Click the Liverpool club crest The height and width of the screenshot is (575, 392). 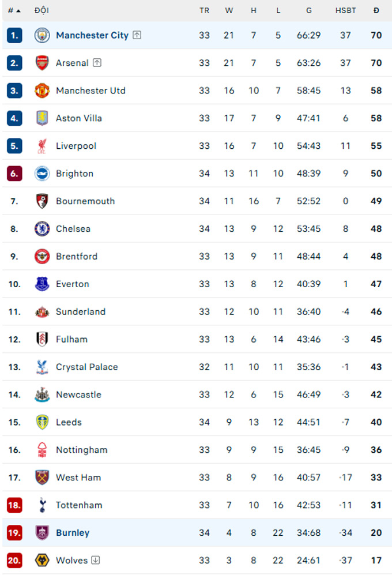coord(42,146)
